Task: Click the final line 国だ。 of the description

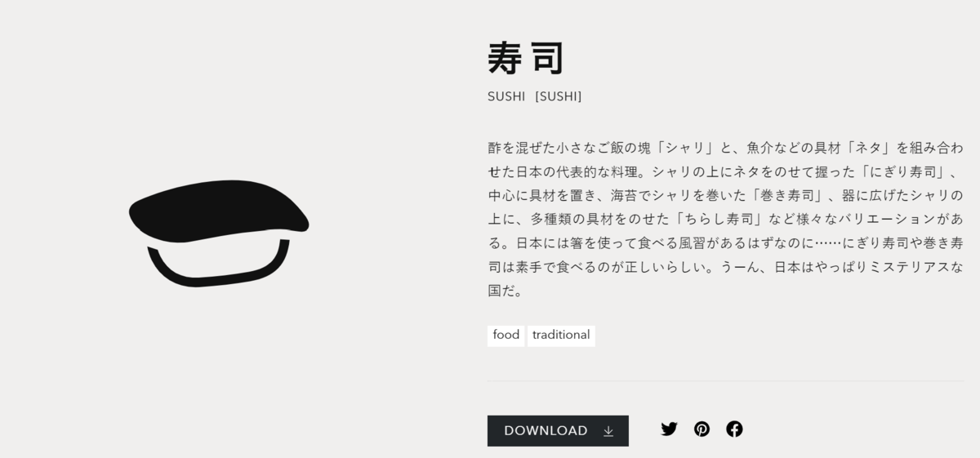Action: pyautogui.click(x=506, y=291)
